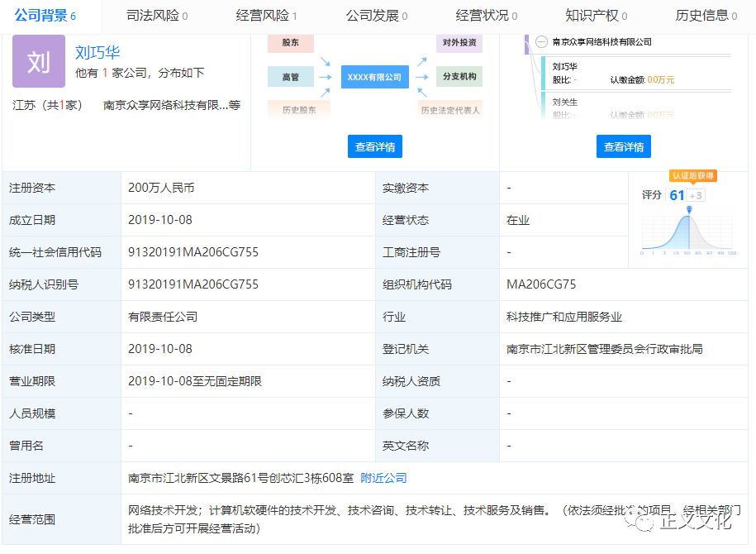Click the 纳税人资质 label cell
The width and height of the screenshot is (756, 554).
pyautogui.click(x=437, y=381)
